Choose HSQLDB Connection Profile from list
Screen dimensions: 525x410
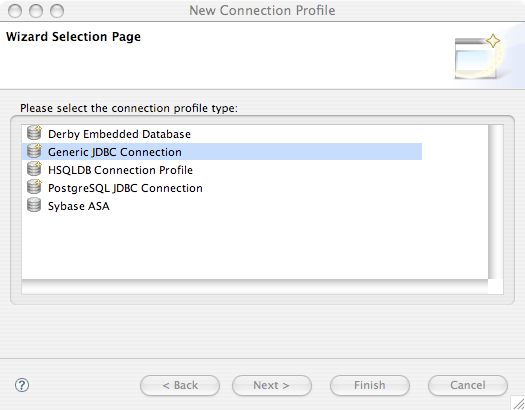120,170
